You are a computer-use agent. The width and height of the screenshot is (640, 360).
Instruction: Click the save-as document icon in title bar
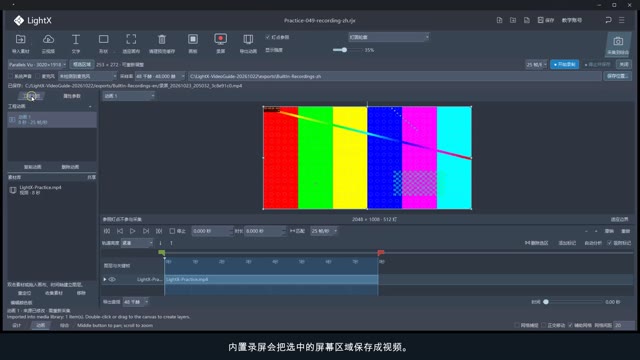point(527,20)
